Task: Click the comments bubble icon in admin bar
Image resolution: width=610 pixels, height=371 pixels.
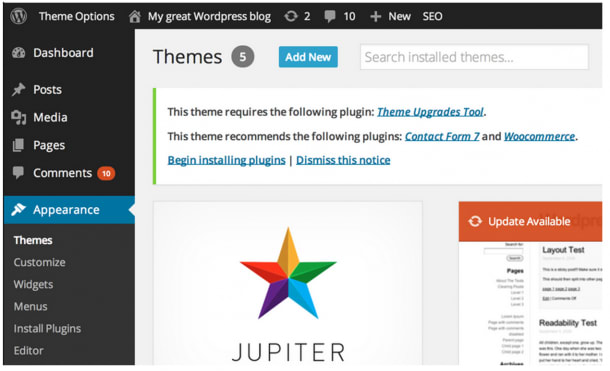Action: (x=330, y=16)
